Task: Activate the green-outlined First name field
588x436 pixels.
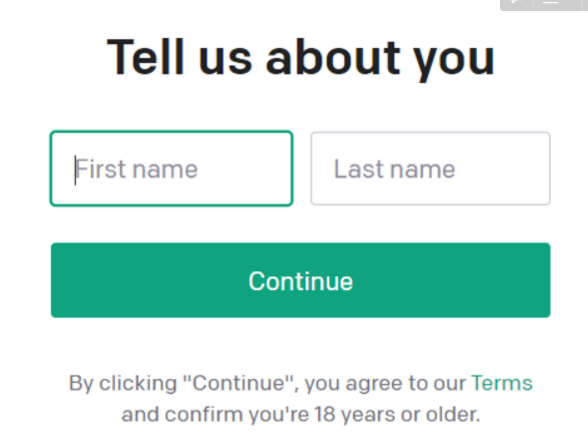Action: coord(171,168)
